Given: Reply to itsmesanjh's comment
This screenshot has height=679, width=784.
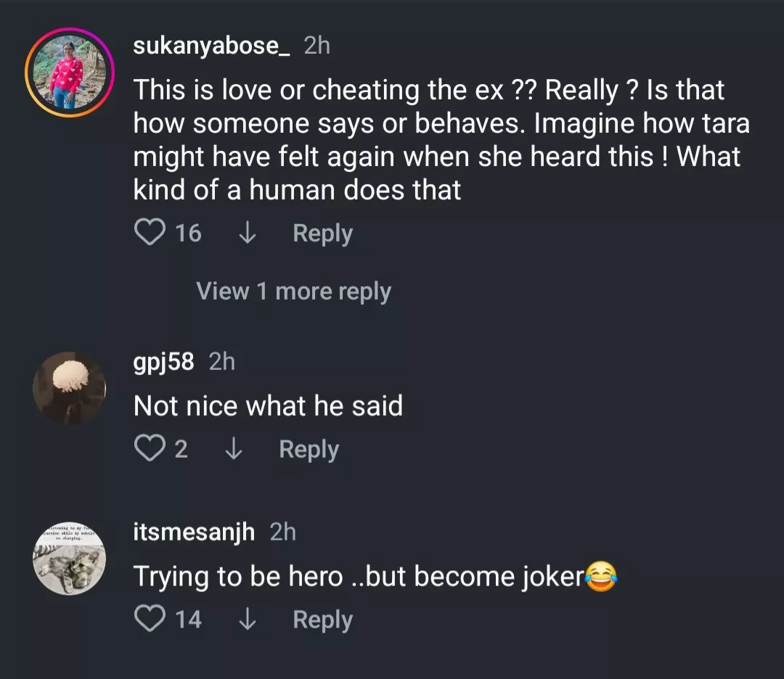Looking at the screenshot, I should (322, 620).
